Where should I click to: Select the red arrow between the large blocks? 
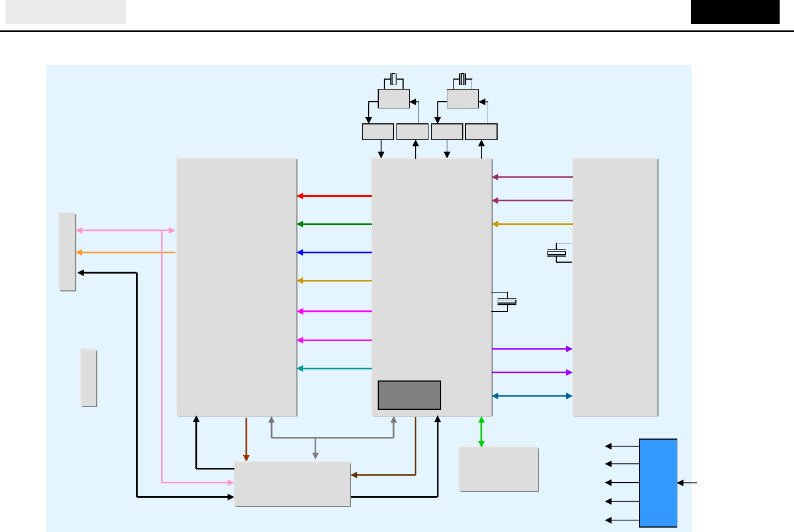point(335,196)
